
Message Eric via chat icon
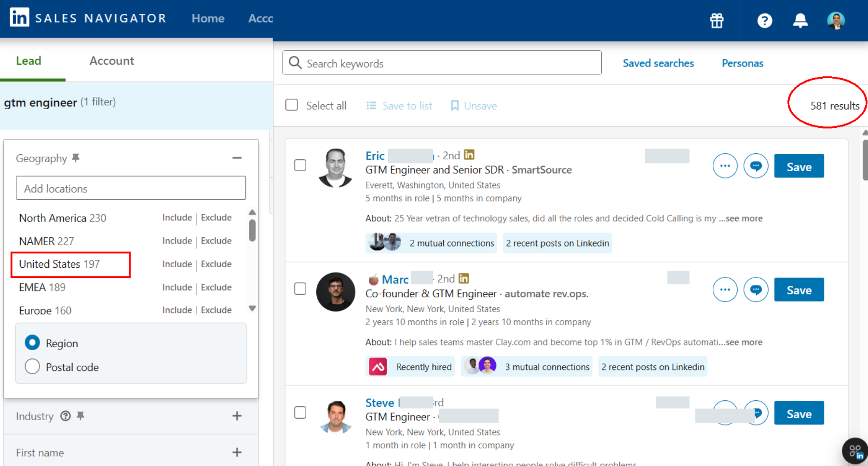(x=756, y=166)
